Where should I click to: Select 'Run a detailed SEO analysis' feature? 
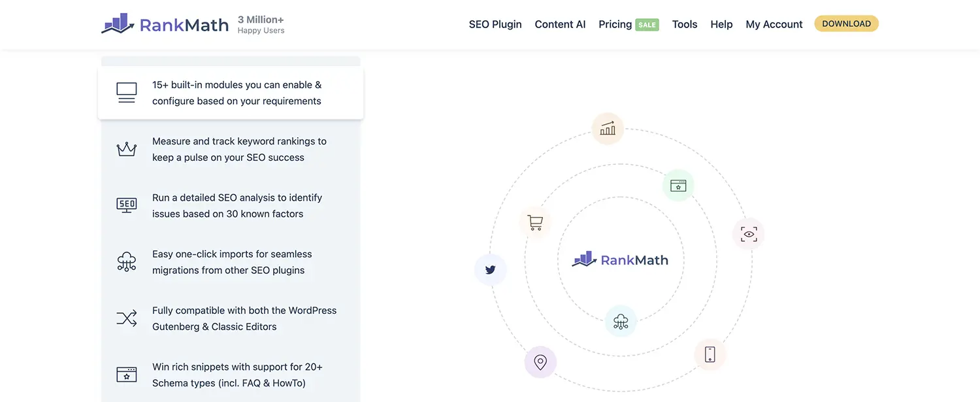click(231, 205)
